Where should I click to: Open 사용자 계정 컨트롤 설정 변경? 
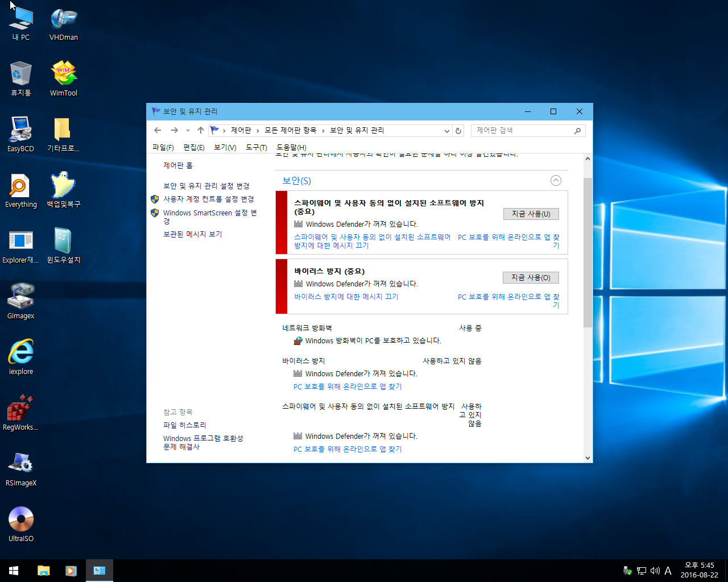[209, 199]
